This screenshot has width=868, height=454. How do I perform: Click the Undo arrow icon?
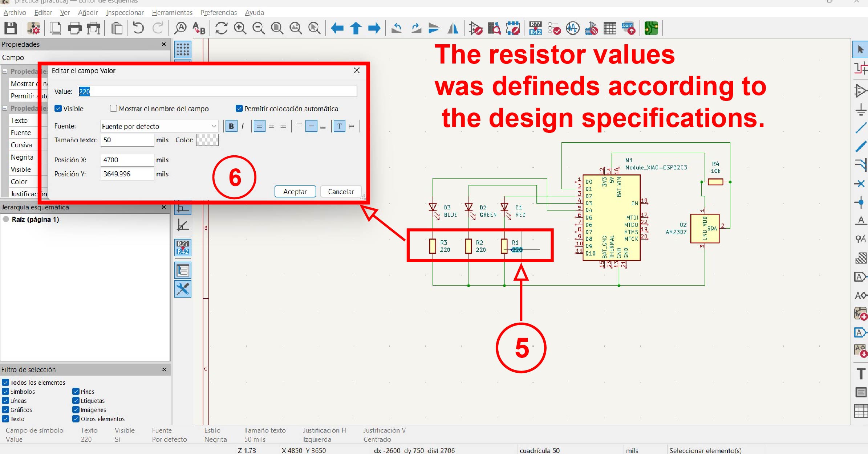(138, 28)
